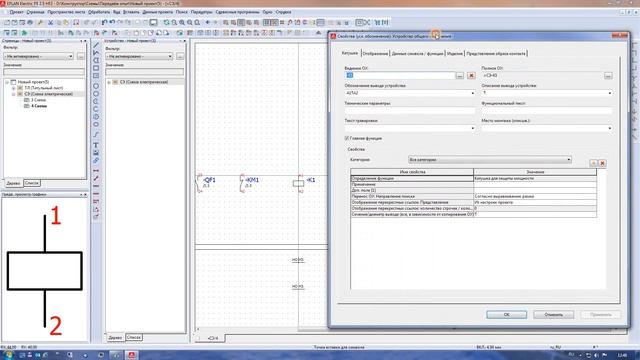640x360 pixels.
Task: Select the Insert image tool
Action: pyautogui.click(x=96, y=153)
